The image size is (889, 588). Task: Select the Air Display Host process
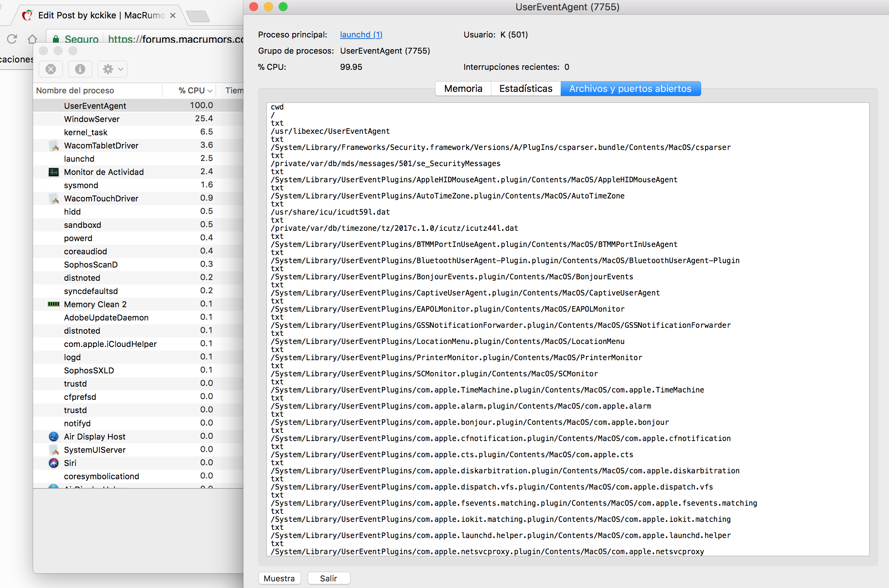[x=94, y=437]
